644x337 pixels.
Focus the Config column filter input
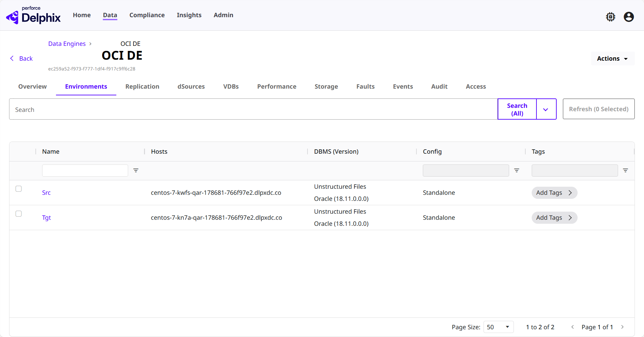click(466, 171)
